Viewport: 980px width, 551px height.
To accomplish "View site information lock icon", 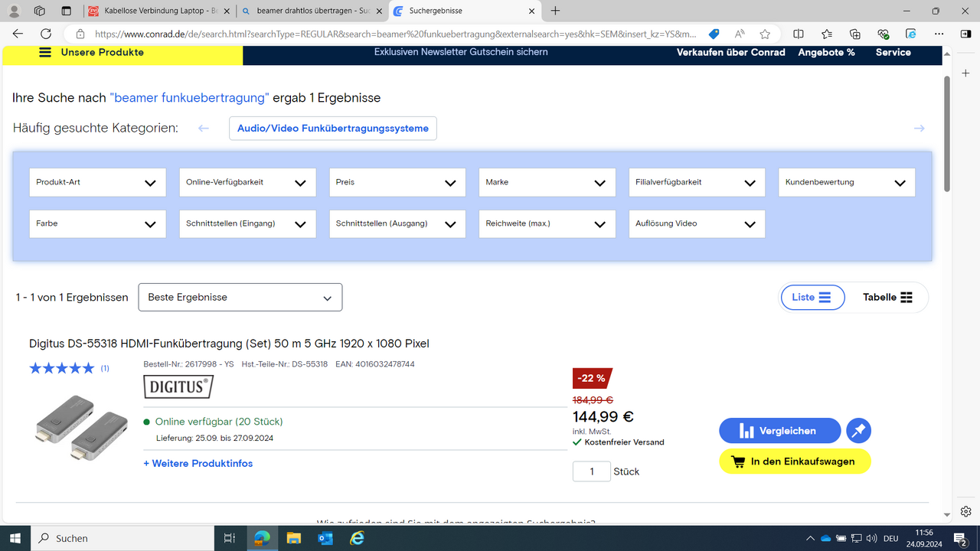I will click(80, 34).
